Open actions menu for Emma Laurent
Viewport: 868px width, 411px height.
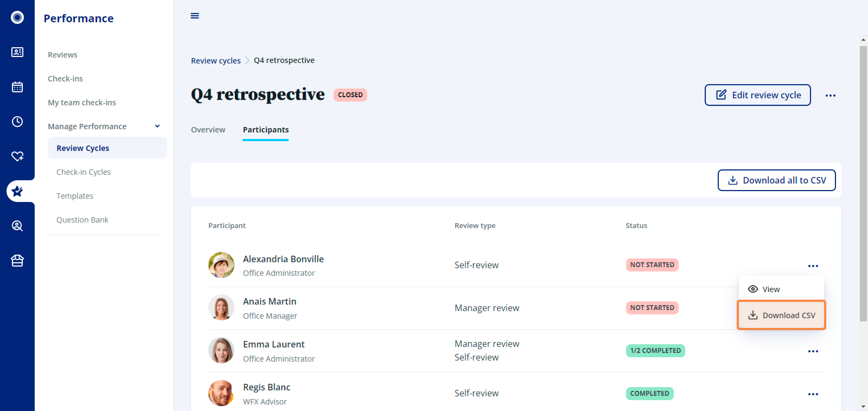813,351
